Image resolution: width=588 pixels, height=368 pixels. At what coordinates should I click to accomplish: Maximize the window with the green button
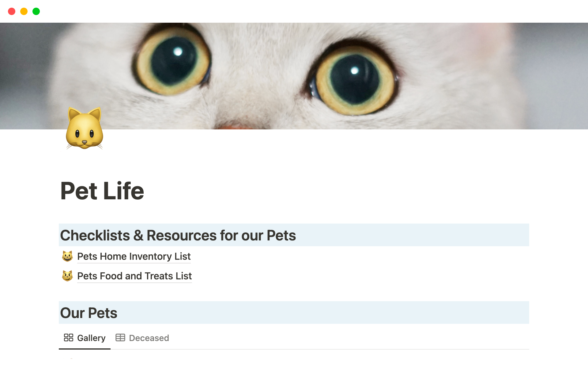36,11
